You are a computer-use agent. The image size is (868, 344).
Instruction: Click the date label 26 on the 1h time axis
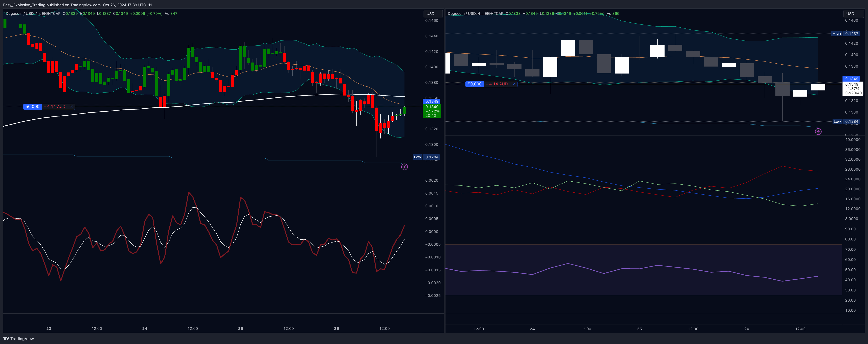point(336,328)
